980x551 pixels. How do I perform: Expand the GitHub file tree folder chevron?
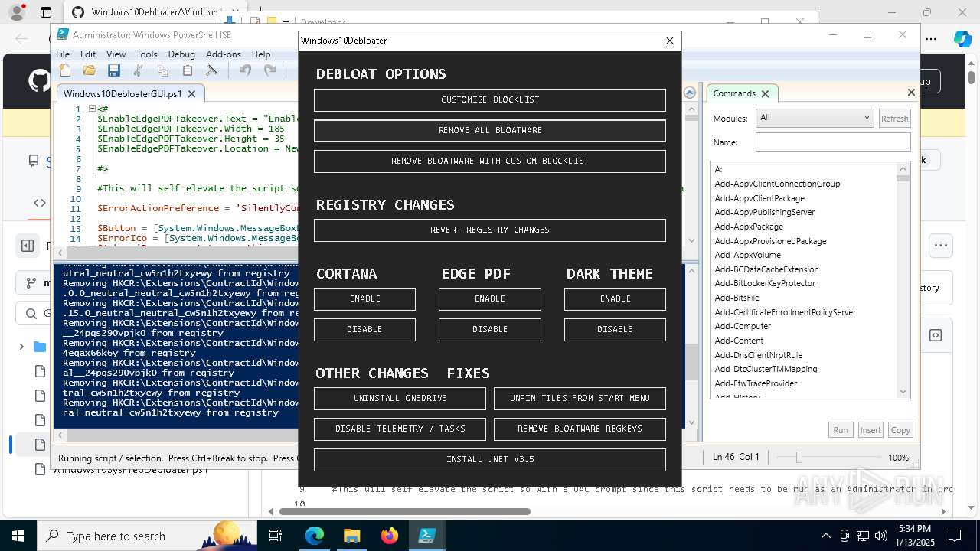pos(21,347)
